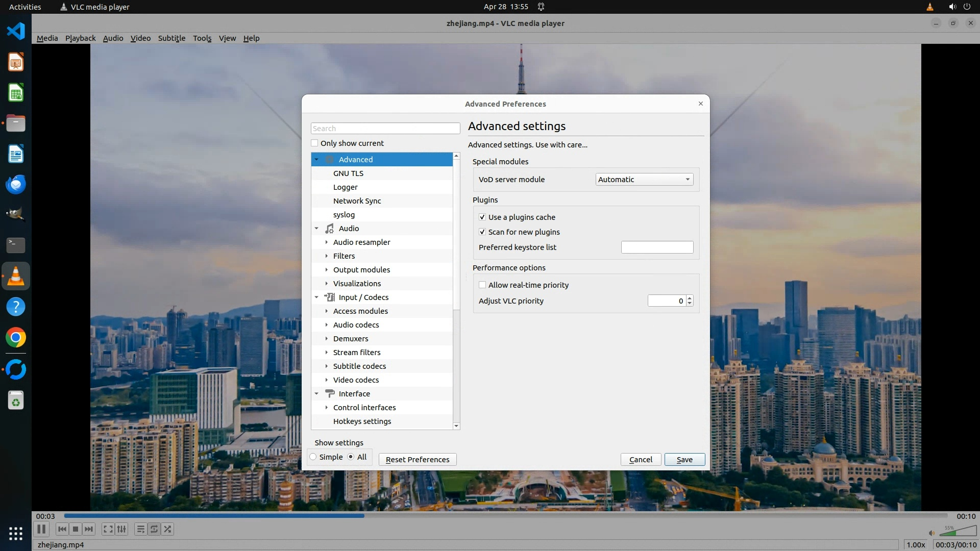
Task: Uncheck Use a plugins cache
Action: coord(482,217)
